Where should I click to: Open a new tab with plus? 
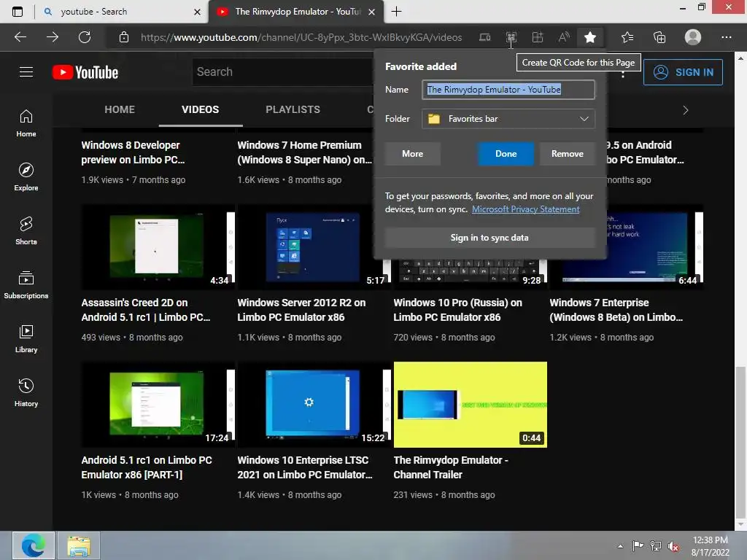point(396,12)
